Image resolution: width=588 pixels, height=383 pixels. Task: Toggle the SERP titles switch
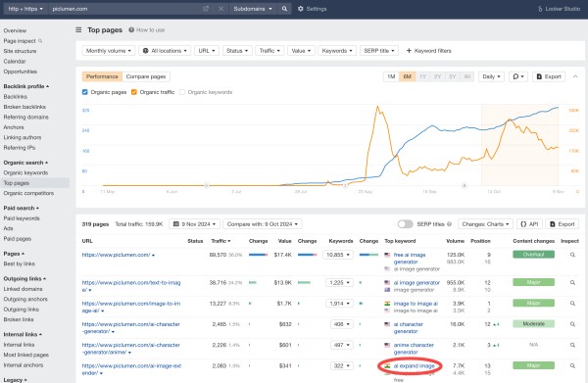pyautogui.click(x=405, y=224)
